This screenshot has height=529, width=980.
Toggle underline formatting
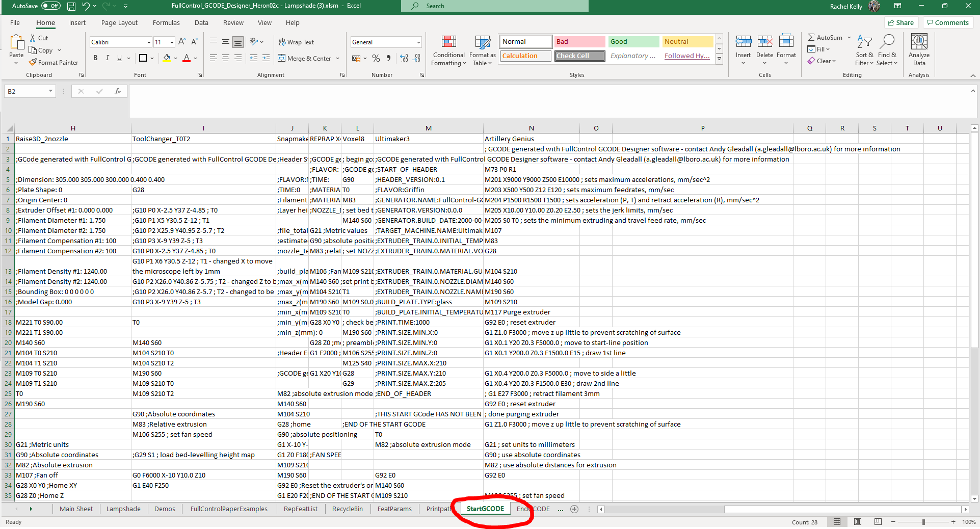pyautogui.click(x=119, y=58)
